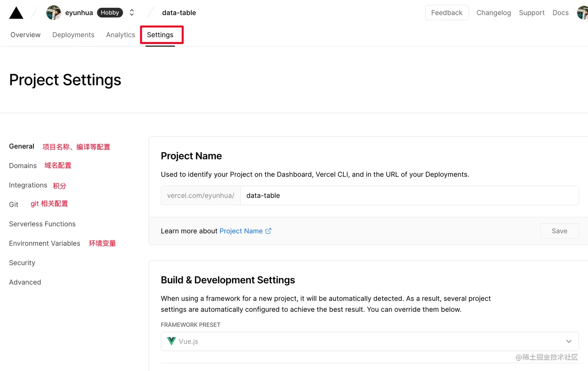Open Environment Variables settings
This screenshot has width=588, height=371.
tap(45, 243)
